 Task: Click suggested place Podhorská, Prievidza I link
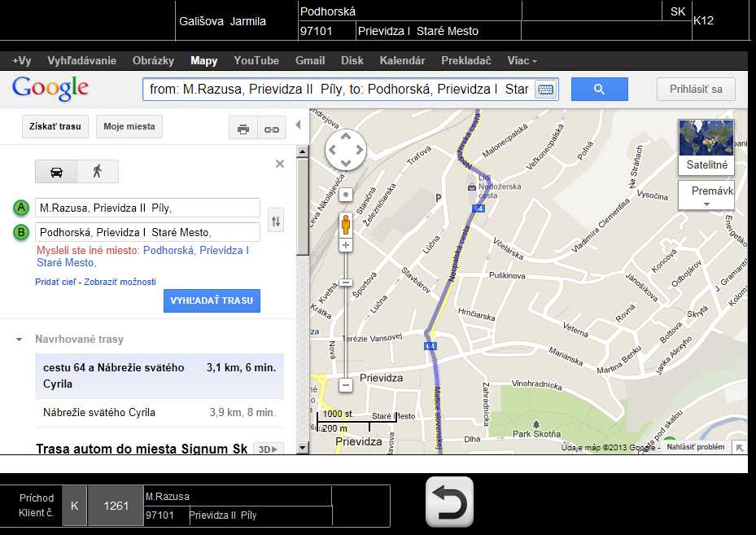tap(142, 257)
